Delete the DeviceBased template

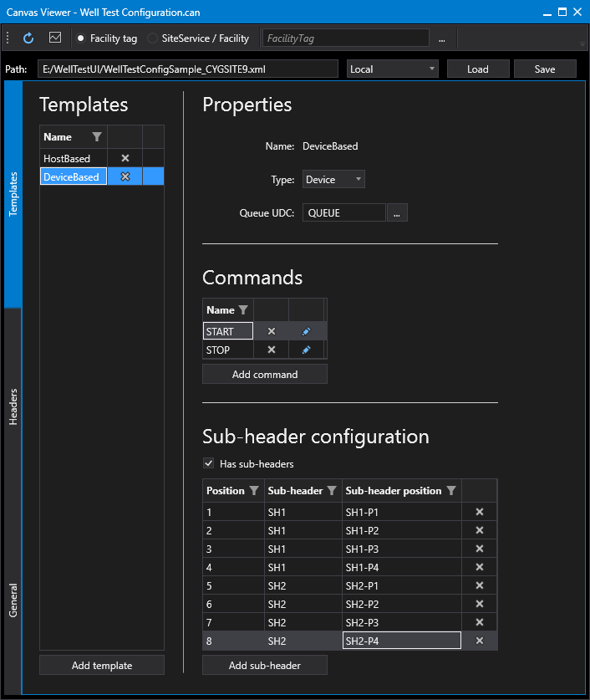pyautogui.click(x=125, y=176)
